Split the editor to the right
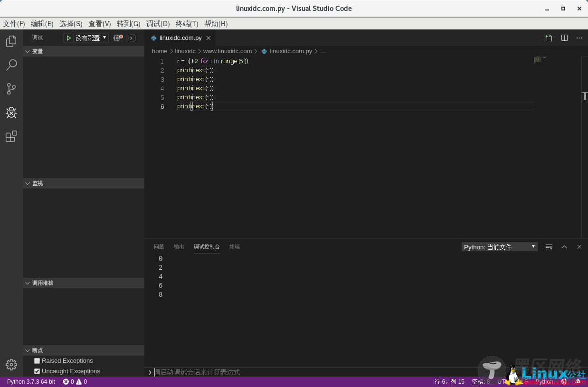Screen dimensions: 588x387 click(564, 38)
